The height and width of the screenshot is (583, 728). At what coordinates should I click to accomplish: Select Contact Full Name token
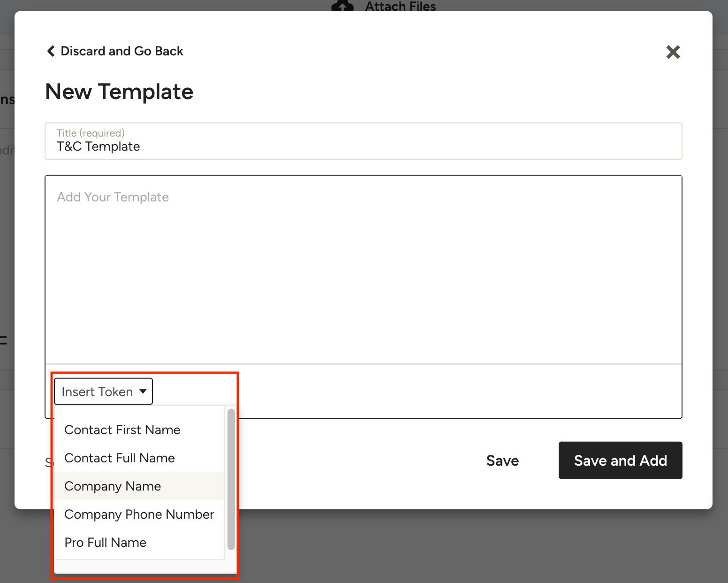click(119, 458)
